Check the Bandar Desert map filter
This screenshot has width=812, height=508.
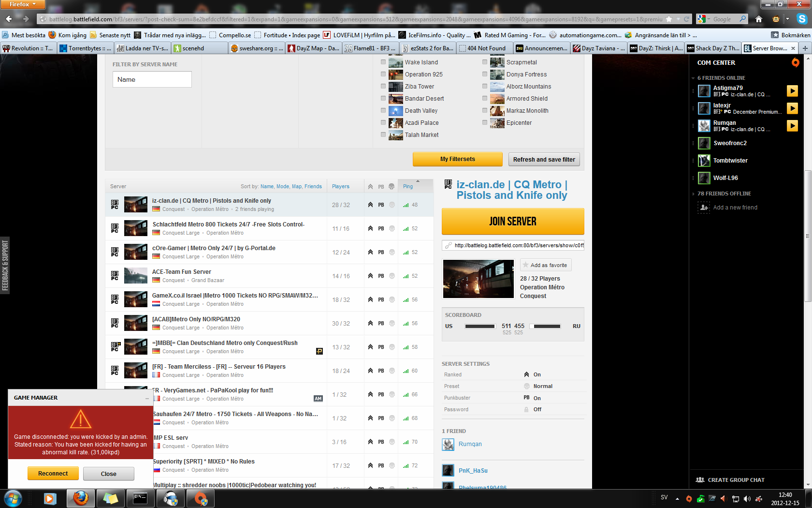(383, 98)
